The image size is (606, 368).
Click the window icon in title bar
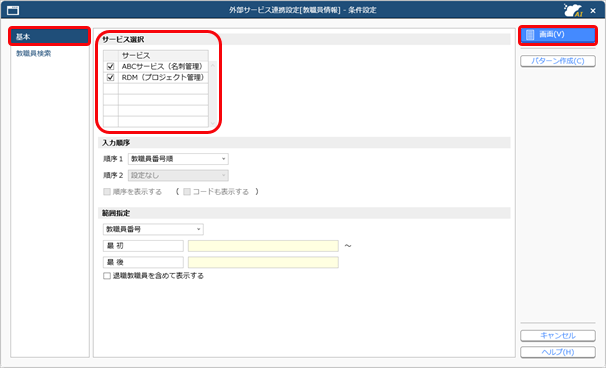click(x=13, y=10)
